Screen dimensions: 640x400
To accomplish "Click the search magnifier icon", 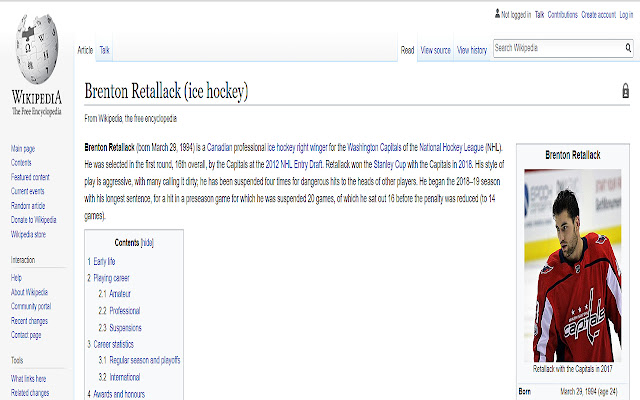I will click(x=628, y=48).
